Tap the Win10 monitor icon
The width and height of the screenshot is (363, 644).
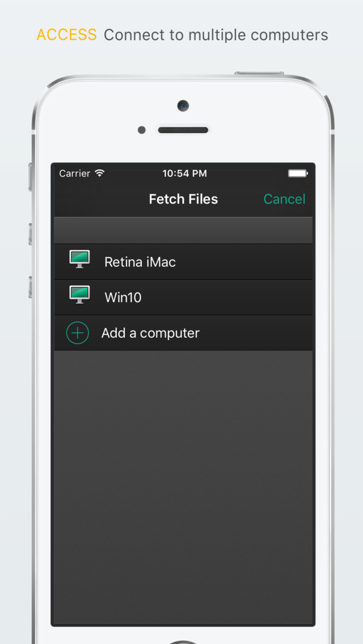pyautogui.click(x=79, y=295)
